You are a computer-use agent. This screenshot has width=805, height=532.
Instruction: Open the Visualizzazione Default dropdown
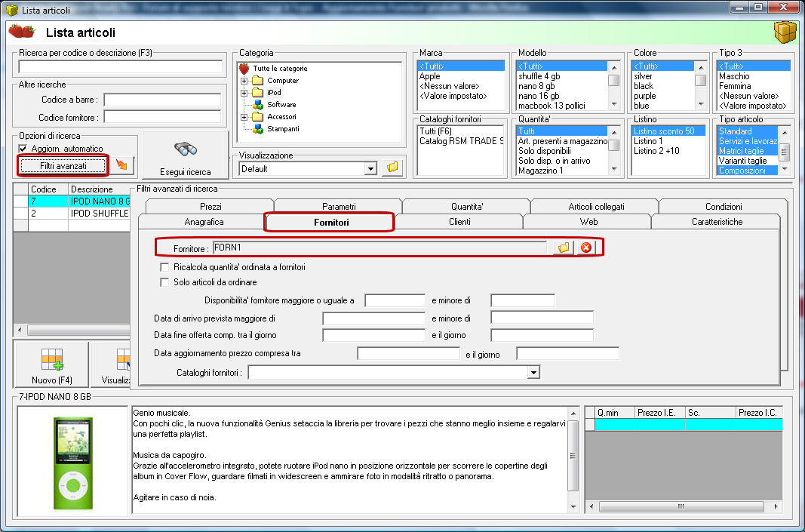pos(371,168)
